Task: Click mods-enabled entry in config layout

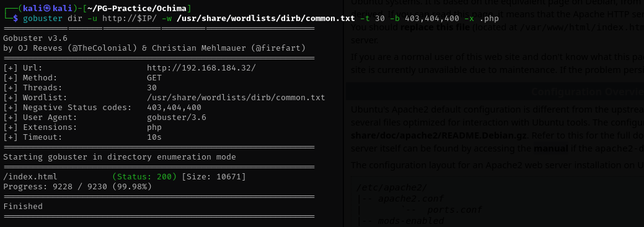Action: (x=411, y=221)
